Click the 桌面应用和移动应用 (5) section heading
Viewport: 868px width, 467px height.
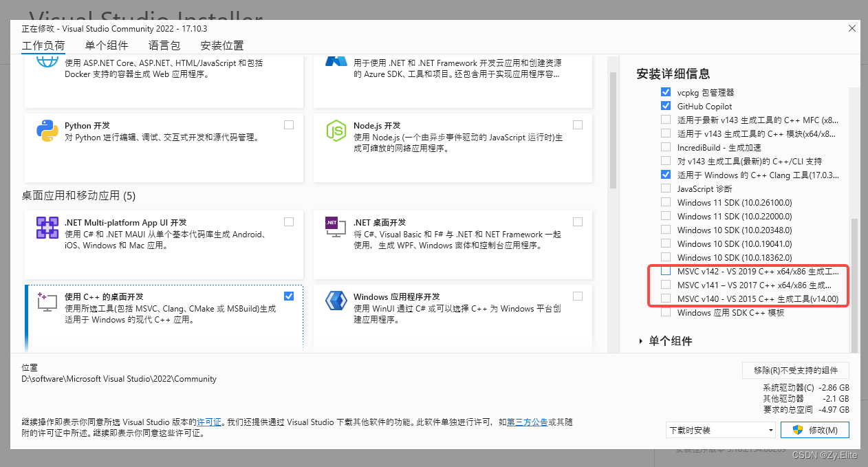click(78, 196)
